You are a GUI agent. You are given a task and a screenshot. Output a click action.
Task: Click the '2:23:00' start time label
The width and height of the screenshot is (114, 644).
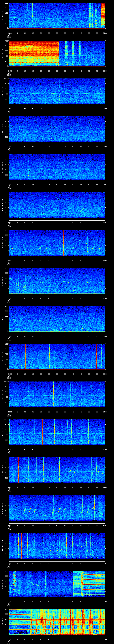pyautogui.click(x=9, y=147)
